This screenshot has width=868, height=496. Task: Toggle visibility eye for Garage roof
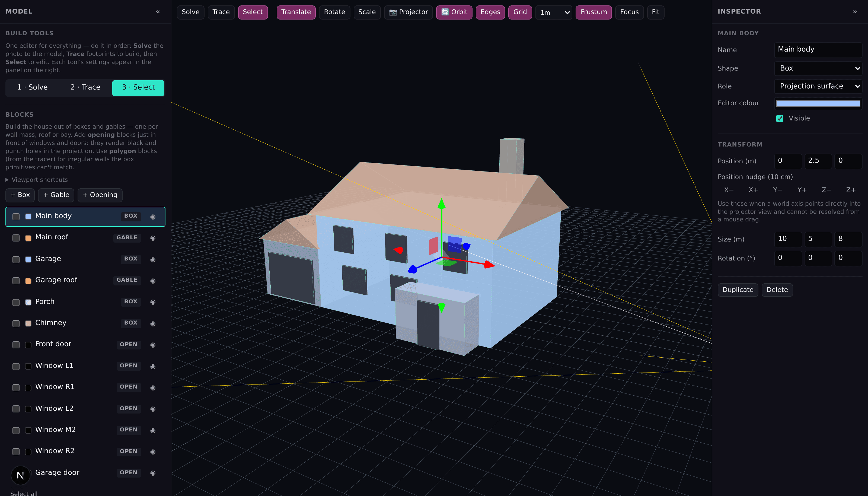[153, 281]
